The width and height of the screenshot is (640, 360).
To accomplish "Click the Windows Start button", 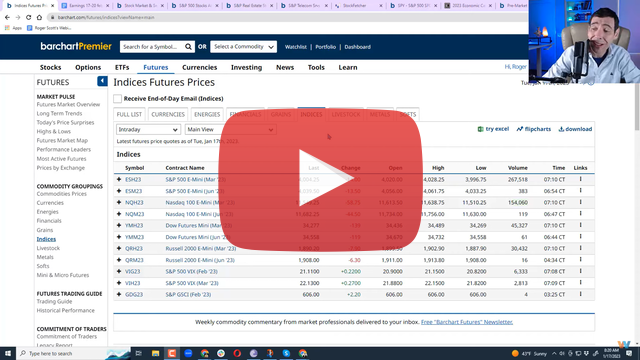I will pos(8,353).
